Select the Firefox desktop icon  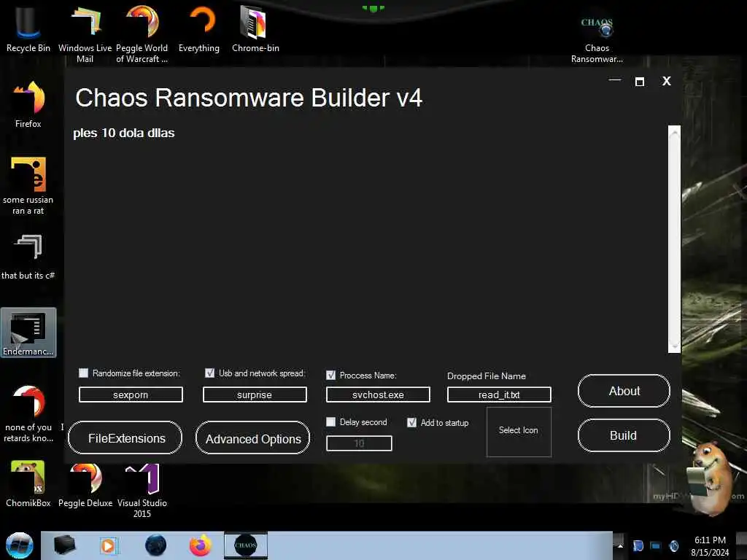tap(28, 105)
